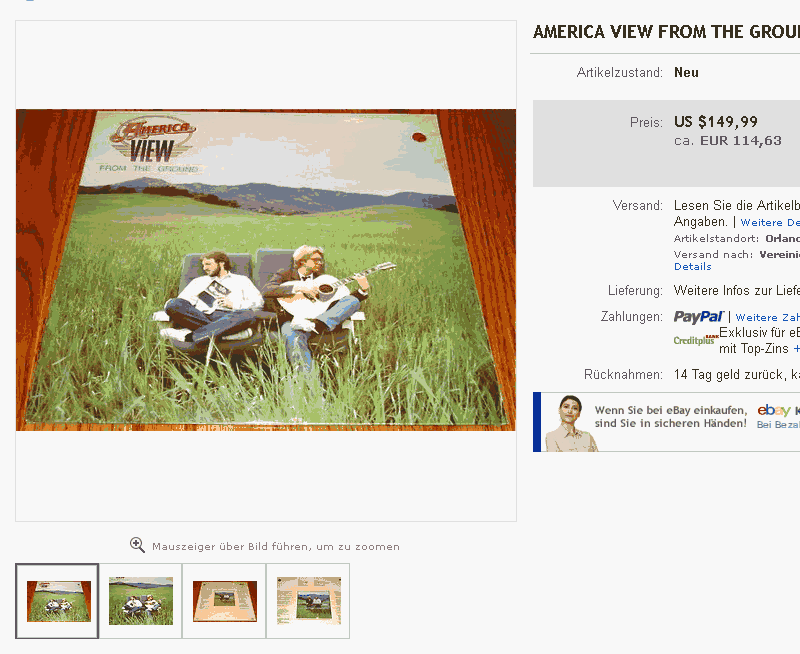Open the Details link under Versand nach
This screenshot has height=654, width=800.
pyautogui.click(x=692, y=267)
